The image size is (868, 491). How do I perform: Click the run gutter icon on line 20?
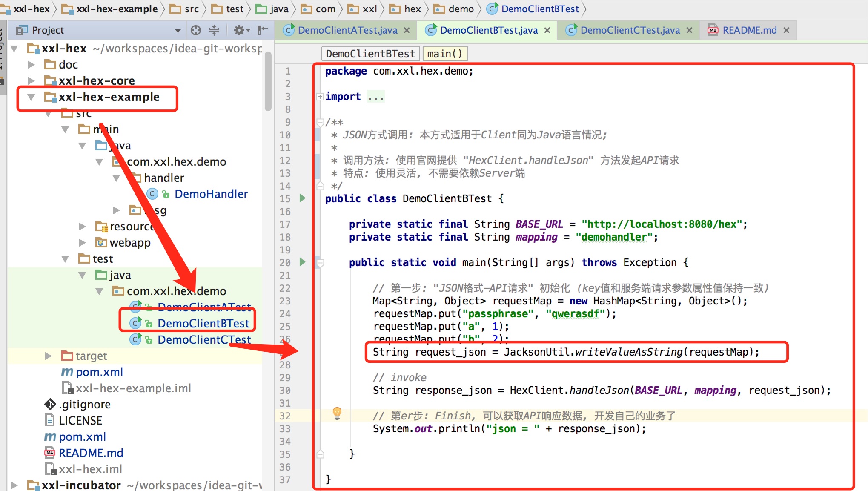click(304, 262)
